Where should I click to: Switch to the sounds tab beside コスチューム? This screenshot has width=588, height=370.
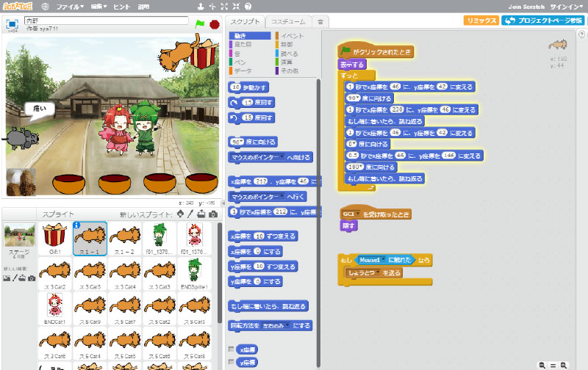[320, 22]
